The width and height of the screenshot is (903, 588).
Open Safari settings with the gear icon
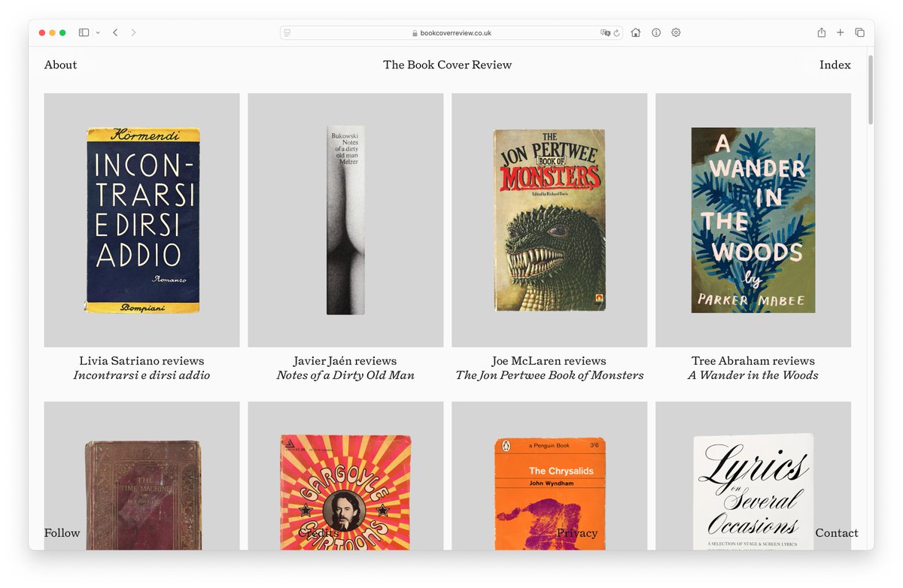675,32
